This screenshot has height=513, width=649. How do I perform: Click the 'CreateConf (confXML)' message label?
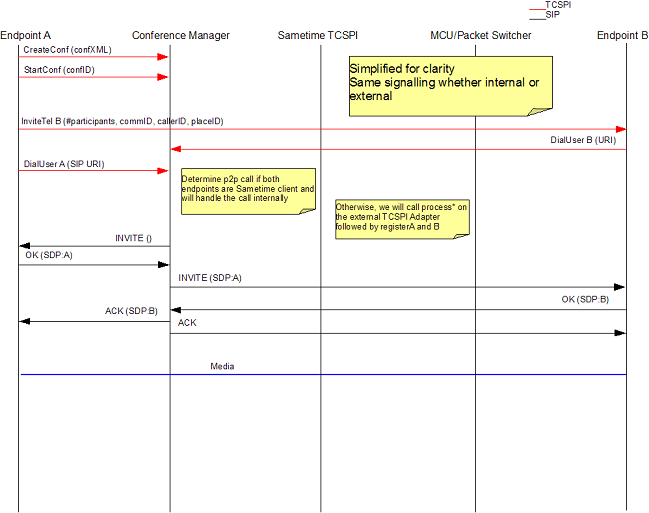pyautogui.click(x=67, y=50)
